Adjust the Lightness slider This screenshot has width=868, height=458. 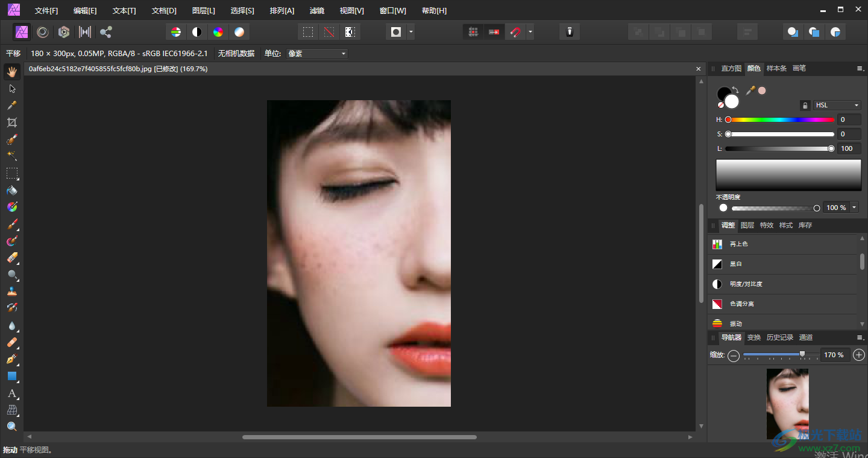click(x=779, y=148)
